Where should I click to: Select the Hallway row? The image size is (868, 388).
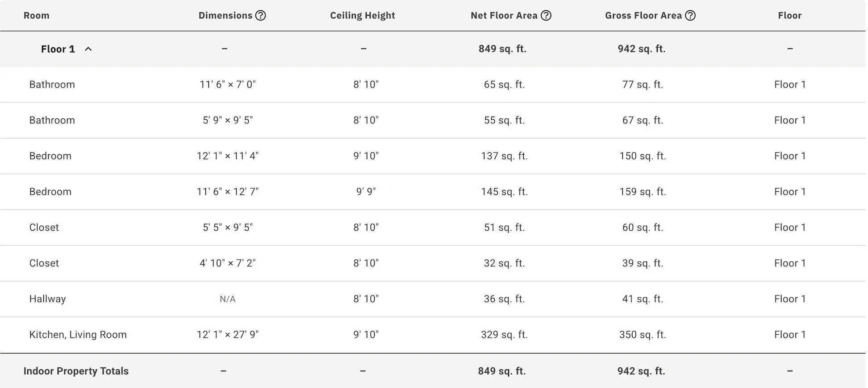click(433, 299)
